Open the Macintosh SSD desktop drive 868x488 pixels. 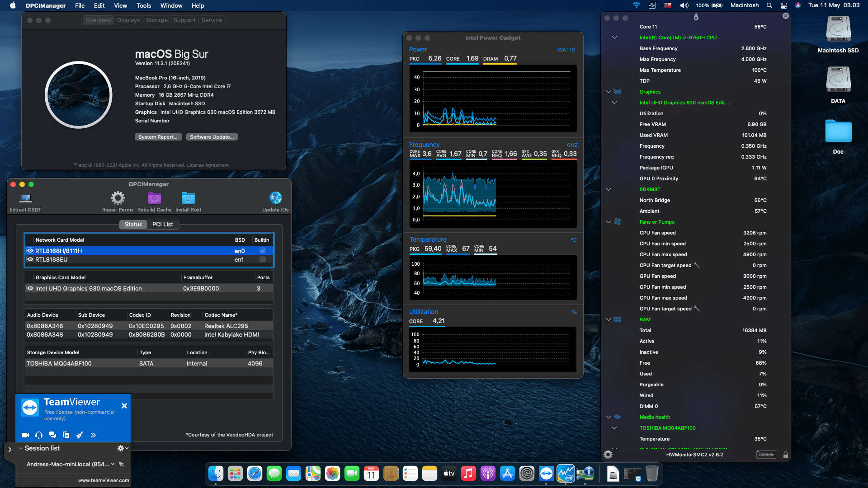click(x=838, y=34)
